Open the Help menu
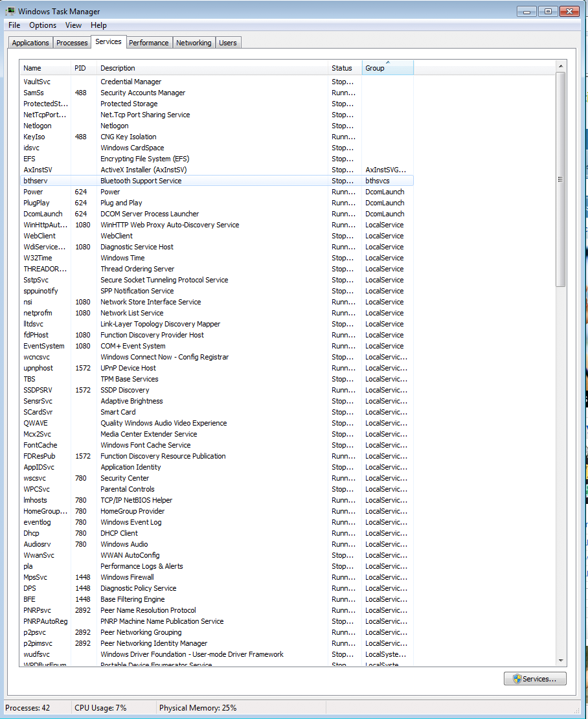 pyautogui.click(x=98, y=25)
